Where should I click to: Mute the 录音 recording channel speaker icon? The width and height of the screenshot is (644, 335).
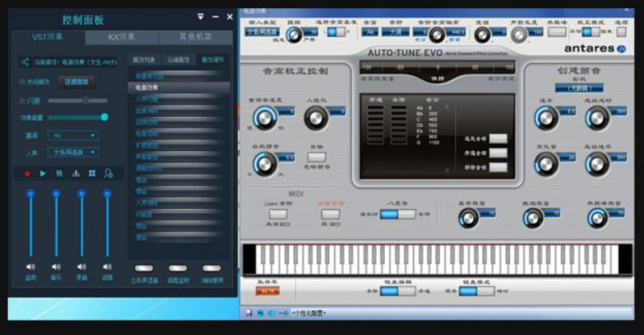81,267
